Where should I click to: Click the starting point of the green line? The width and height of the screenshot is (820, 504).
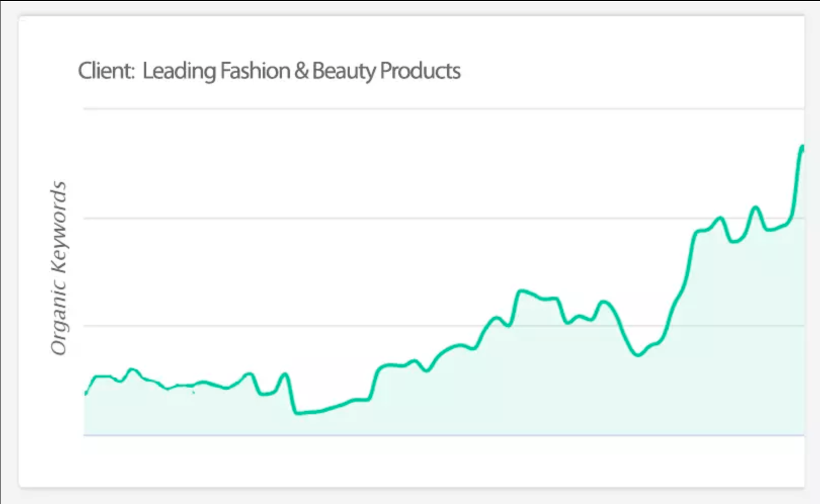pos(86,393)
